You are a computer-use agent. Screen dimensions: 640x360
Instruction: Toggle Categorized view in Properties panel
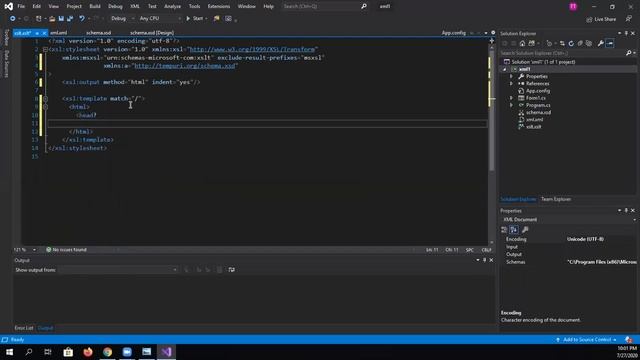pyautogui.click(x=504, y=230)
